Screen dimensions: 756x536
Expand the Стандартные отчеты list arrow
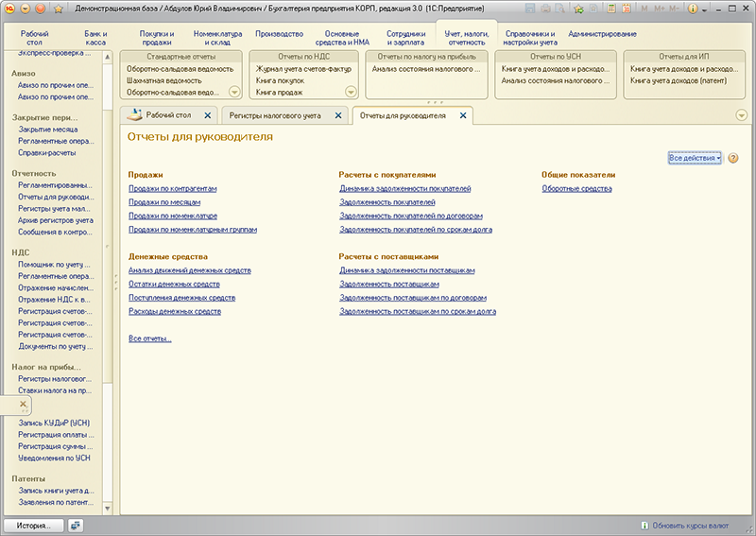point(234,92)
